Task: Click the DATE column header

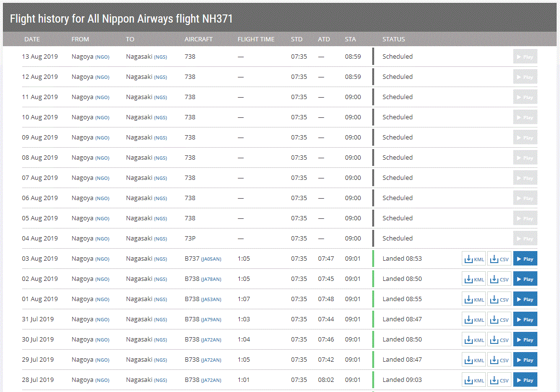Action: 32,39
